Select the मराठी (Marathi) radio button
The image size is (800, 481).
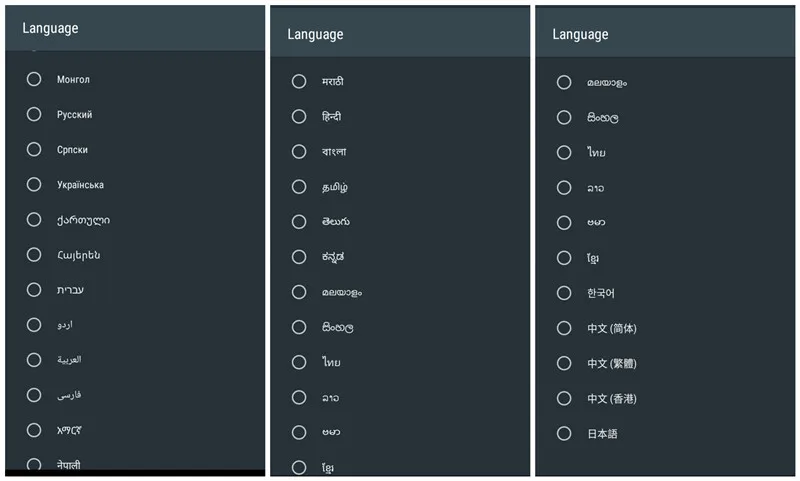point(299,81)
